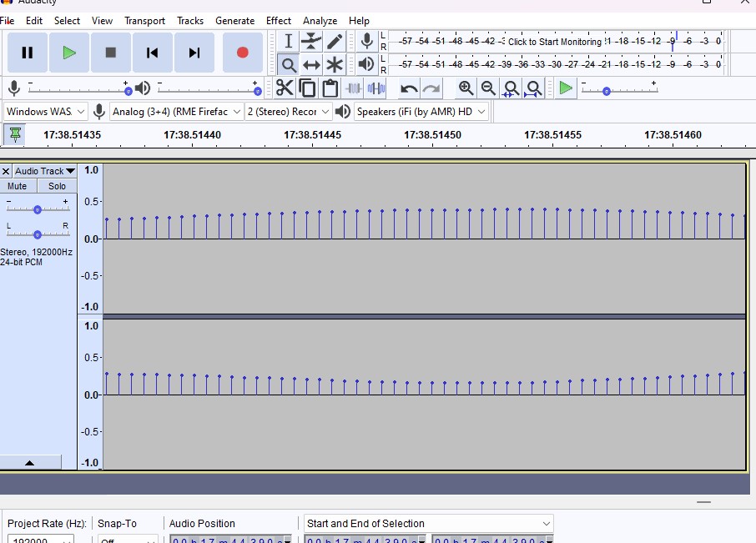Skip to start of the track

click(153, 53)
